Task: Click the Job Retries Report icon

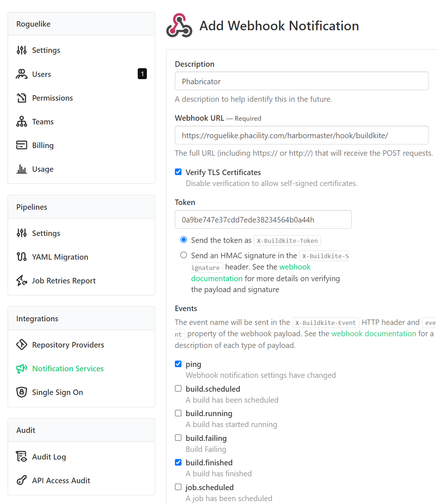Action: coord(21,280)
